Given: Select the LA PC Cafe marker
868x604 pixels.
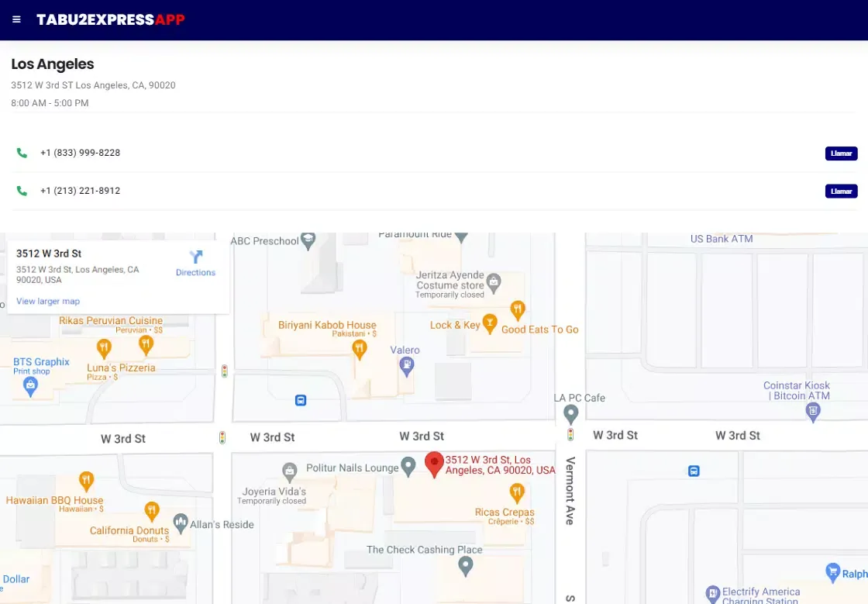Looking at the screenshot, I should pyautogui.click(x=570, y=414).
